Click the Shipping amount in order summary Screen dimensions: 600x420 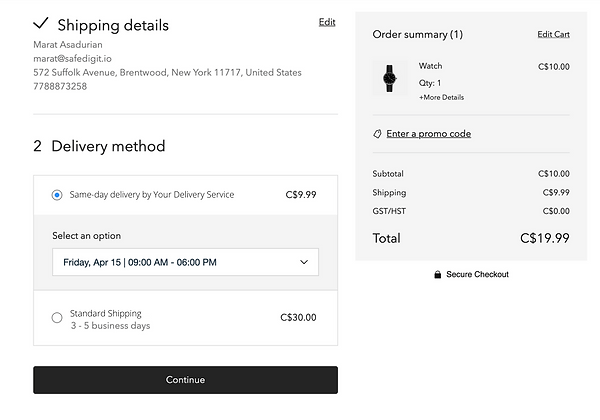tap(556, 192)
